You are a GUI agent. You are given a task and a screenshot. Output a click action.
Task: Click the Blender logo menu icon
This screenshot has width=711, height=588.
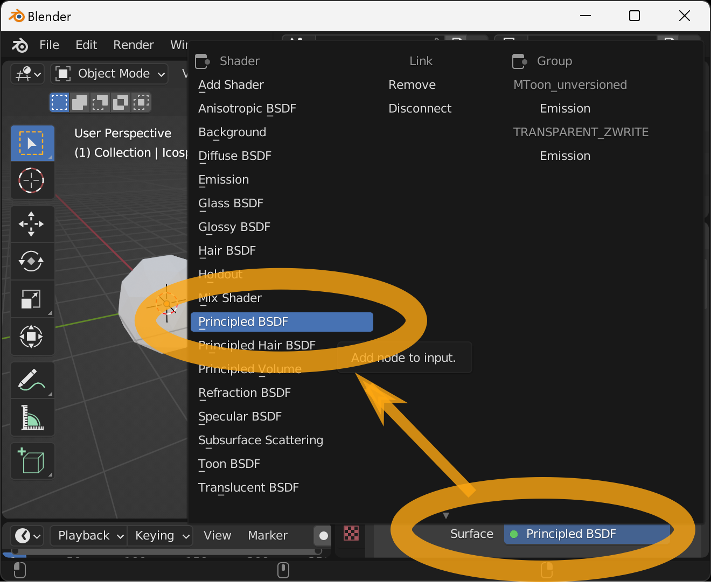click(20, 45)
